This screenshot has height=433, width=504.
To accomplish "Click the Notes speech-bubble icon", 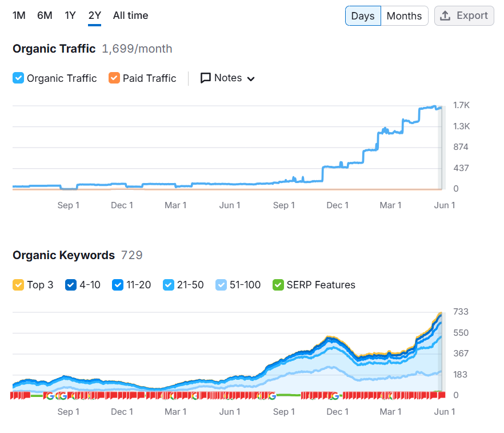I will (x=205, y=78).
